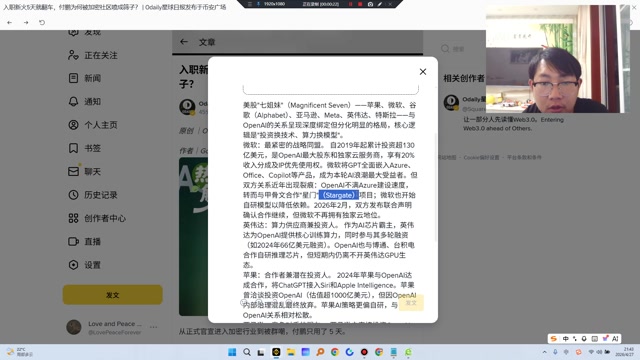Click the Sogou input method S icon

[554, 339]
